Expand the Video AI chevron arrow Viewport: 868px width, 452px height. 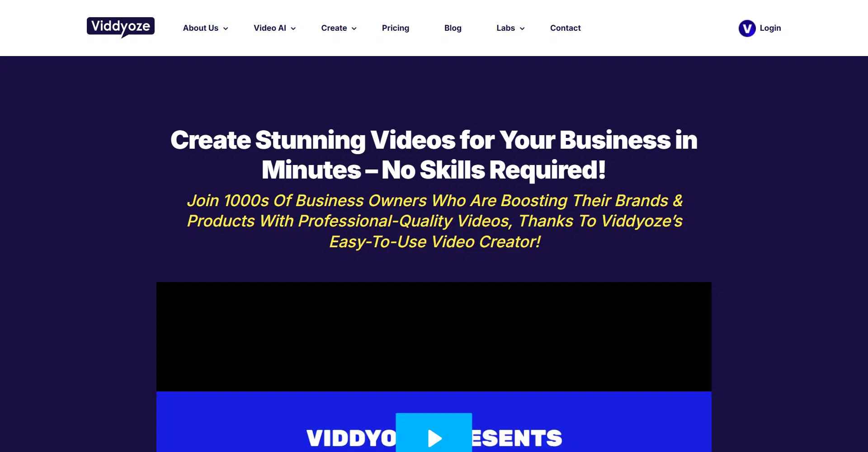(293, 28)
